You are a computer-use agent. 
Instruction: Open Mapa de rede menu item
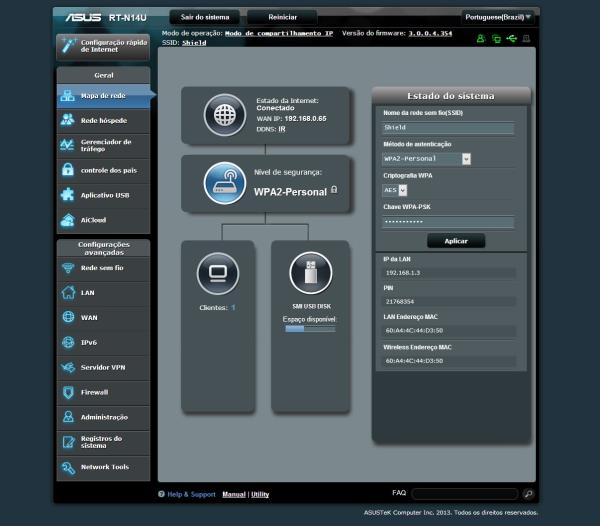pos(103,96)
